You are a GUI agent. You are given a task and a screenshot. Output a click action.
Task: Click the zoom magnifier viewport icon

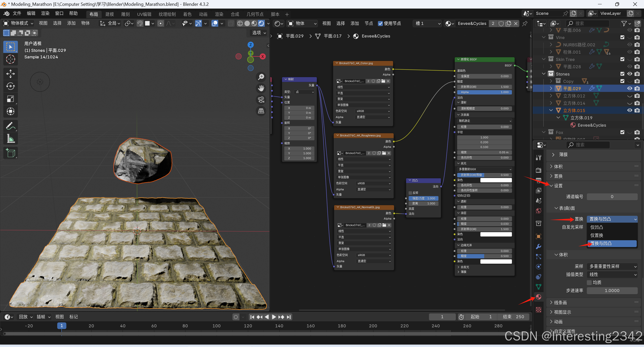[261, 77]
